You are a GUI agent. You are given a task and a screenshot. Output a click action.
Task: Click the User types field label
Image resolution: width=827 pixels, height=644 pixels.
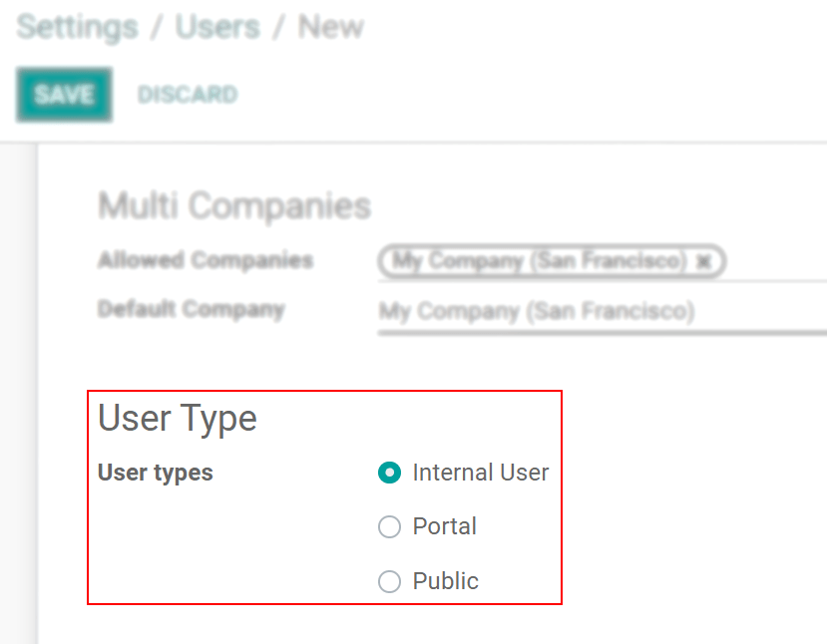tap(156, 473)
